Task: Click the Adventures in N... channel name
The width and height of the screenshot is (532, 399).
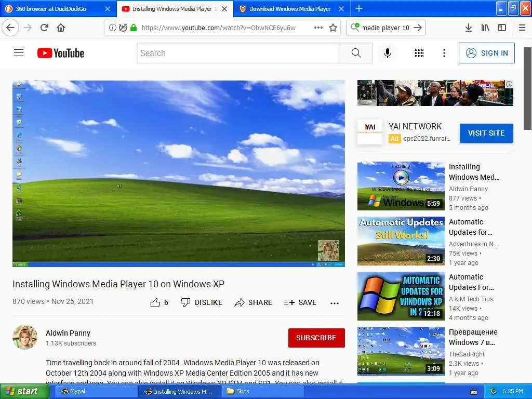Action: coord(473,244)
